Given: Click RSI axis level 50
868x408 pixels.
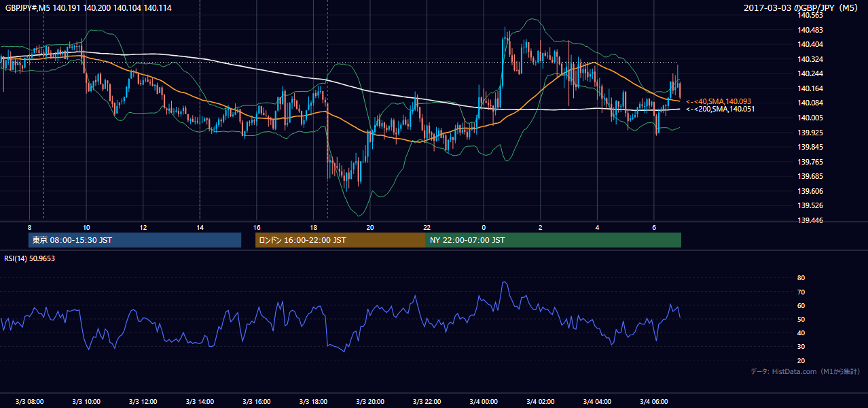Looking at the screenshot, I should (x=801, y=319).
